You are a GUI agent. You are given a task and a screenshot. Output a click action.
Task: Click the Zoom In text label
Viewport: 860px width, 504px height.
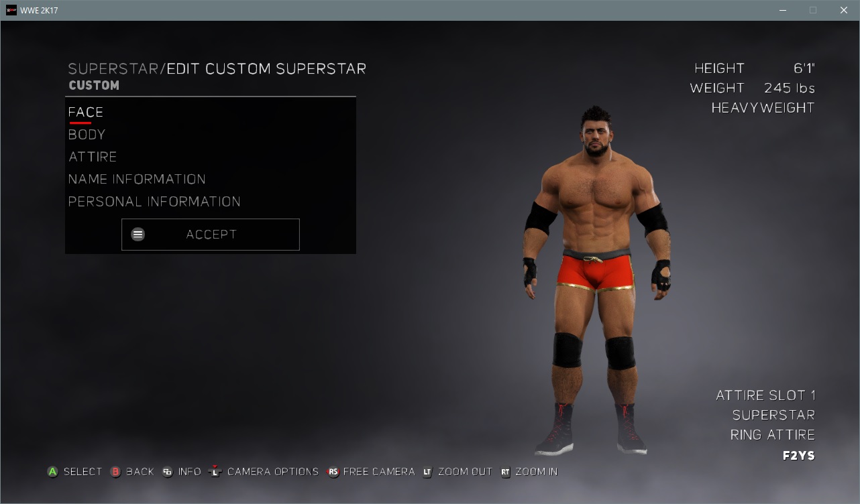click(537, 472)
